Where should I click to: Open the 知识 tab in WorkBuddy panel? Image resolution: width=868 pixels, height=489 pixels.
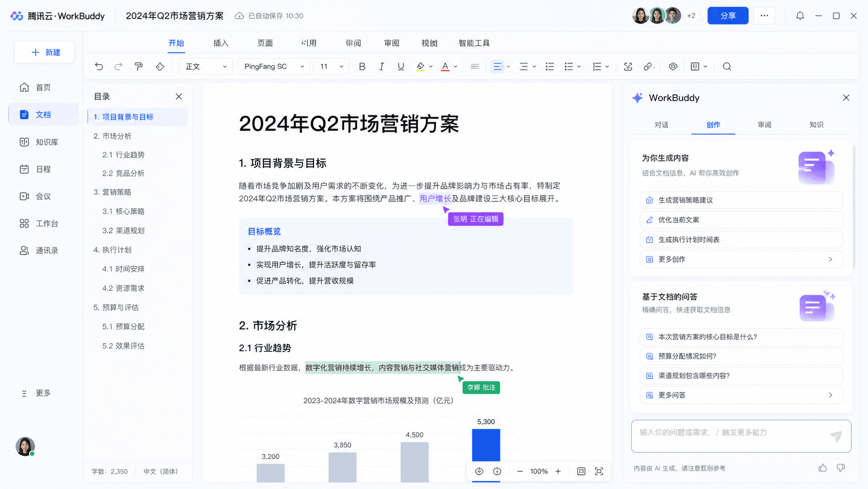click(x=816, y=125)
